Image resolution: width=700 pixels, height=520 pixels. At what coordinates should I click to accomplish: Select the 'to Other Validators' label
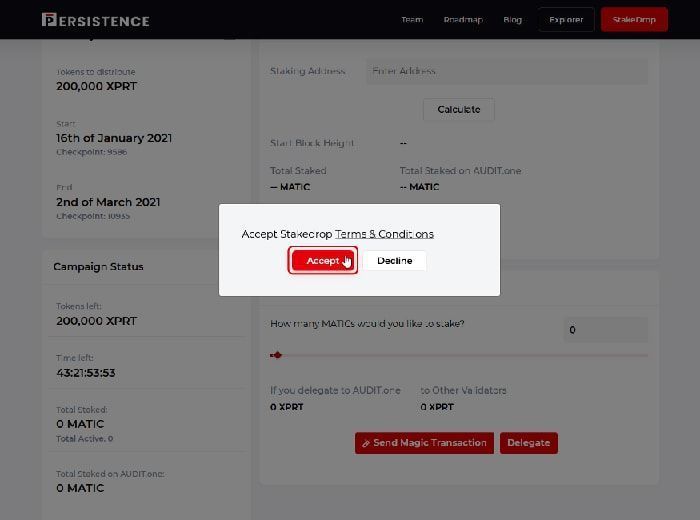(x=463, y=390)
